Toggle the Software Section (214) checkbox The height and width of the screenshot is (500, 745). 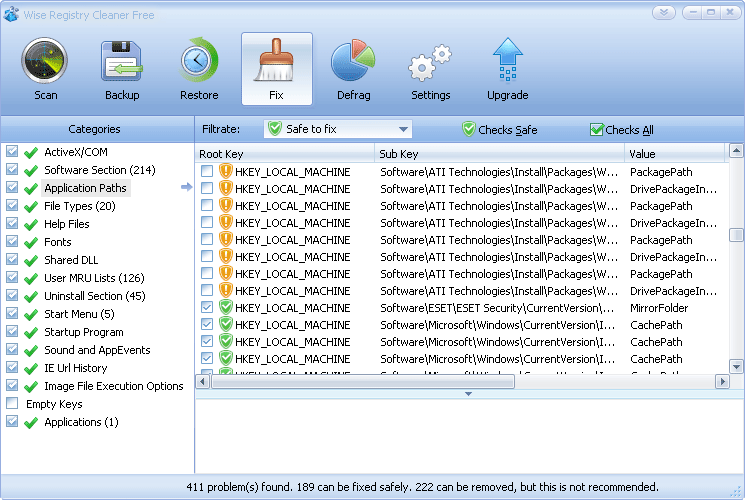click(x=12, y=169)
